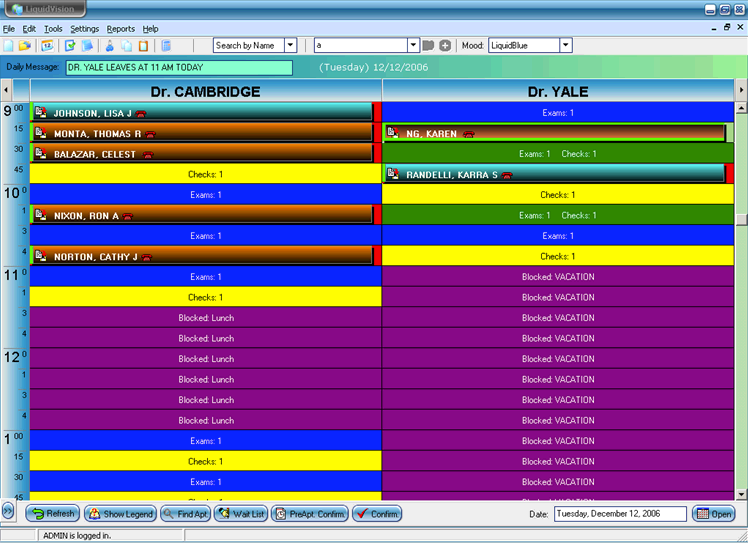Click the double-arrow expand icon at bottom left
748x543 pixels.
8,511
